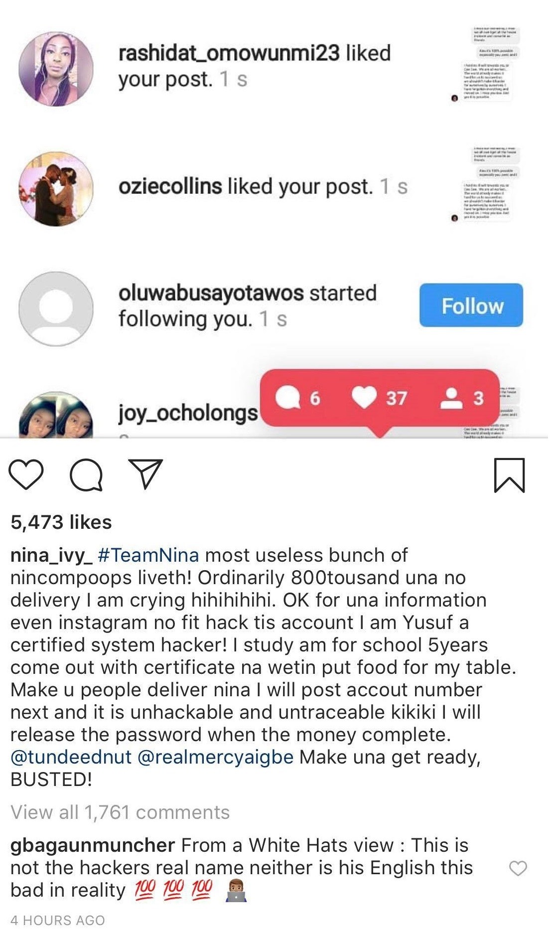Follow oluwabusayotawos with the blue button
Image resolution: width=560 pixels, height=939 pixels.
(471, 306)
